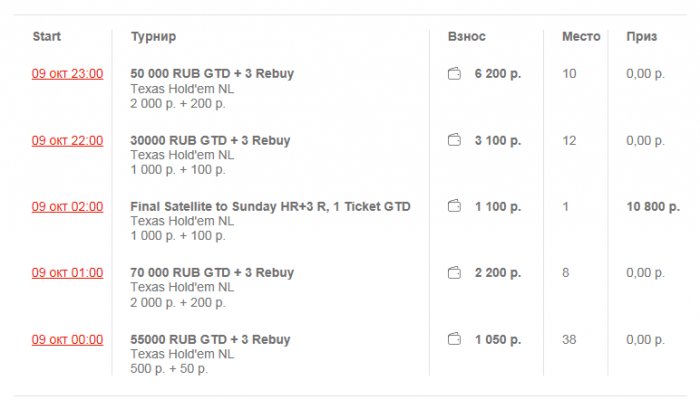The height and width of the screenshot is (409, 700).
Task: Click the Турнир column header
Action: coord(153,37)
